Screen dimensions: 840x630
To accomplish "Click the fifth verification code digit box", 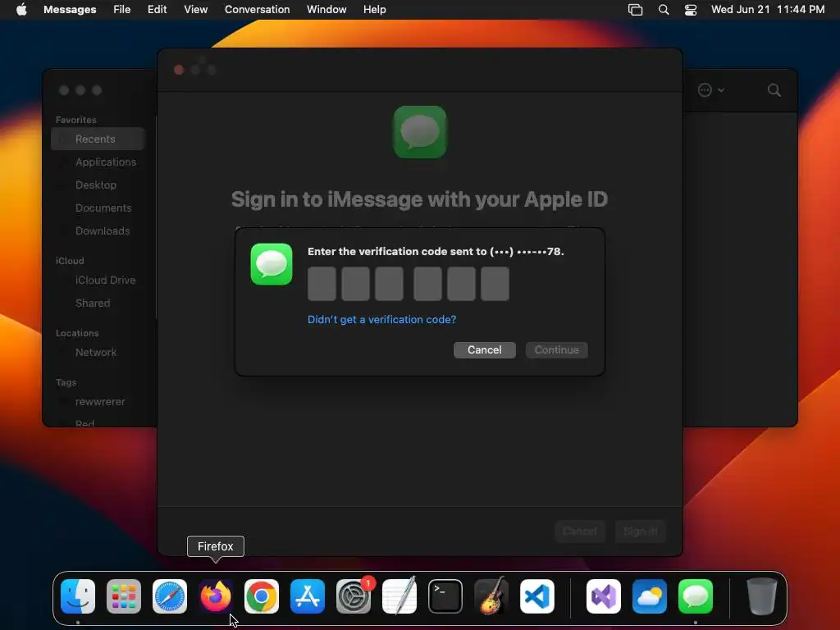I will coord(461,284).
